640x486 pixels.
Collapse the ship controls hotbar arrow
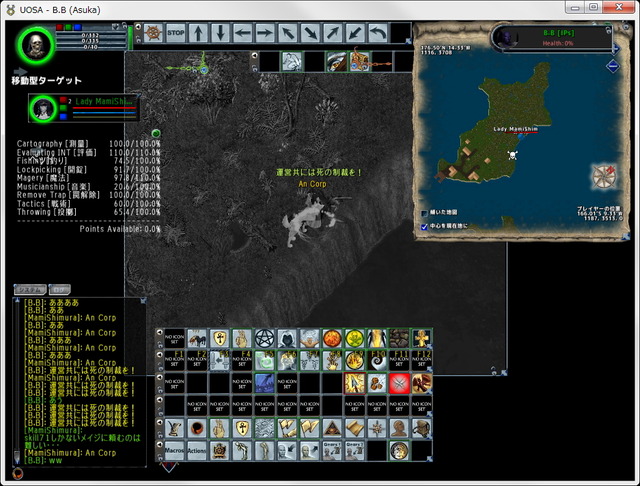pos(138,27)
